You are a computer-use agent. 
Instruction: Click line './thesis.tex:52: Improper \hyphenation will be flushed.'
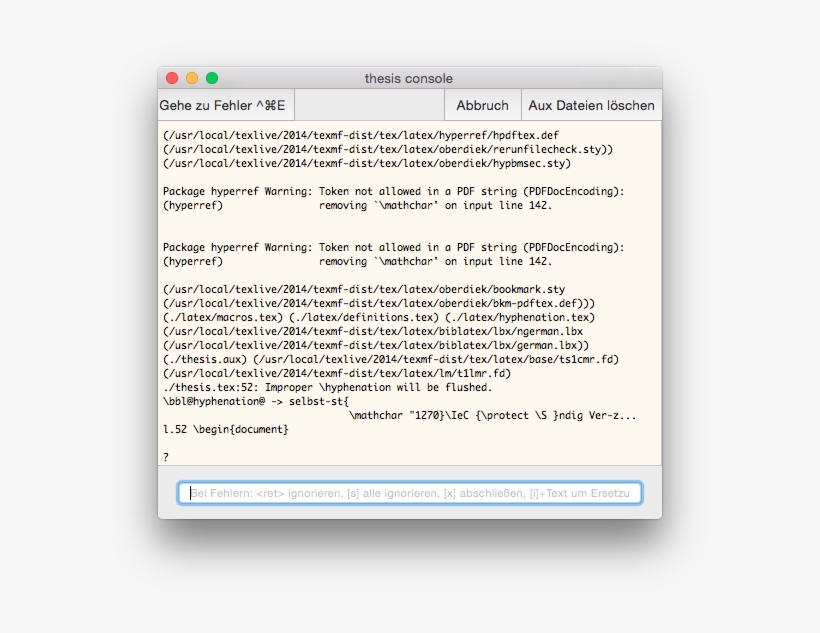pos(327,387)
